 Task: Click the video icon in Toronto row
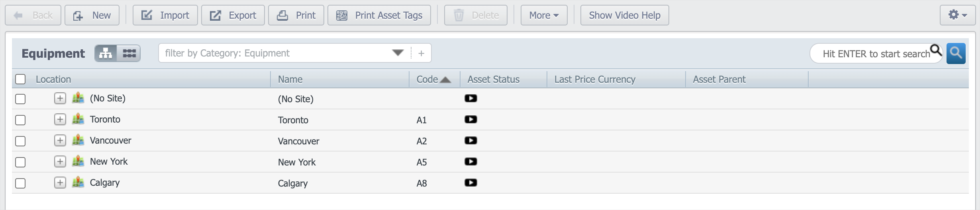470,119
